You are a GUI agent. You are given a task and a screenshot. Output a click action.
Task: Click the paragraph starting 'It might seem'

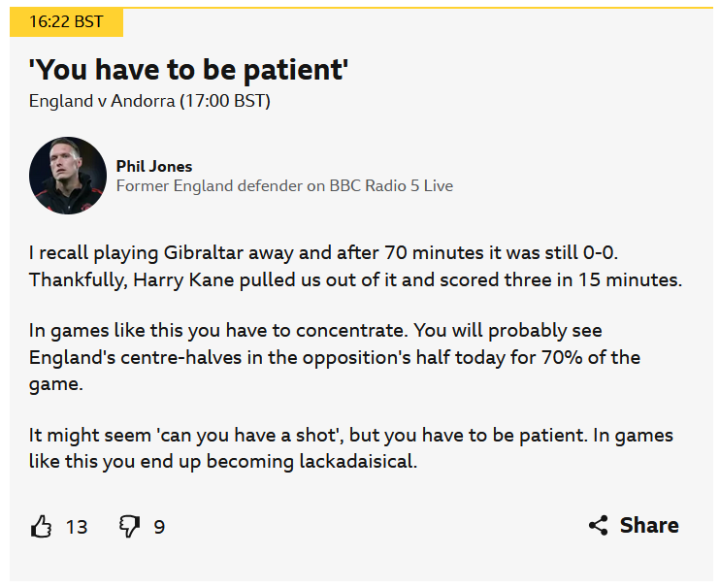tap(350, 447)
